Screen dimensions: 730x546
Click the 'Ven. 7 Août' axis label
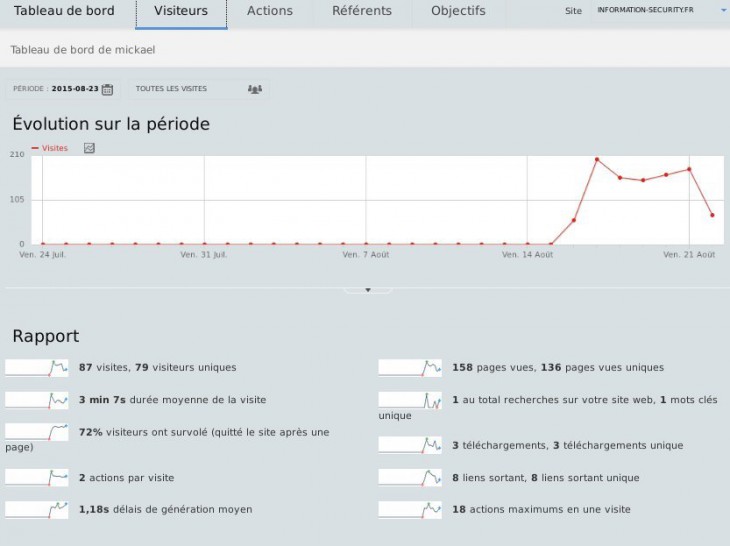click(366, 255)
